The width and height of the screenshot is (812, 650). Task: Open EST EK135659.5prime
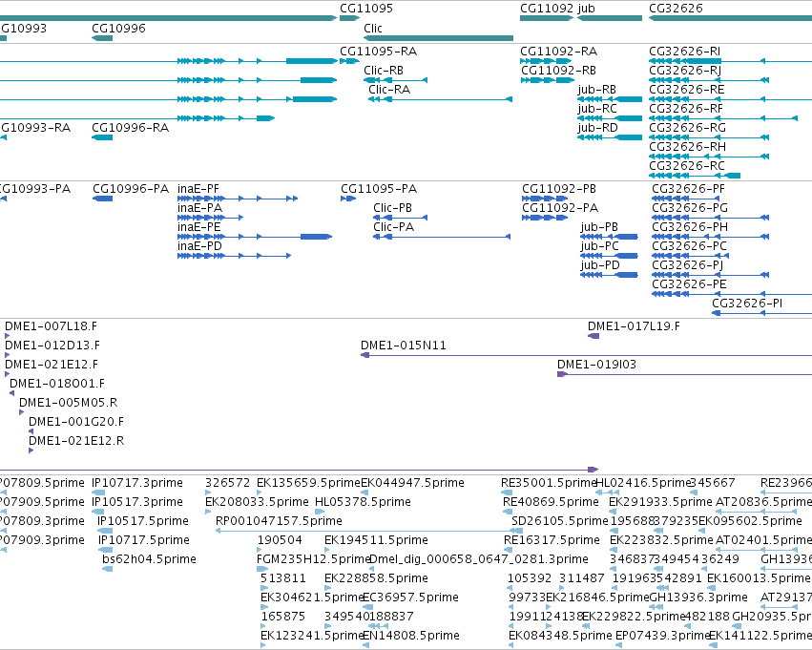point(308,483)
